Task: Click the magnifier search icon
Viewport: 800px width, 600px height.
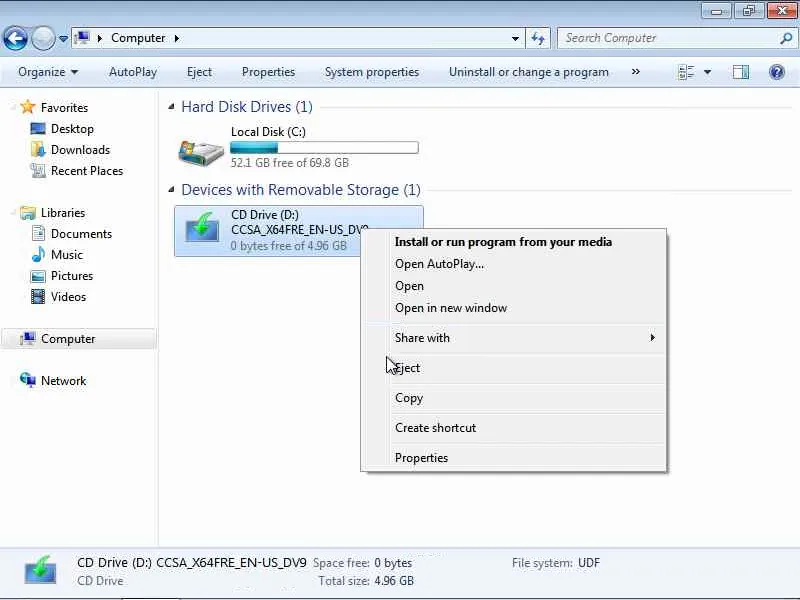Action: [786, 38]
